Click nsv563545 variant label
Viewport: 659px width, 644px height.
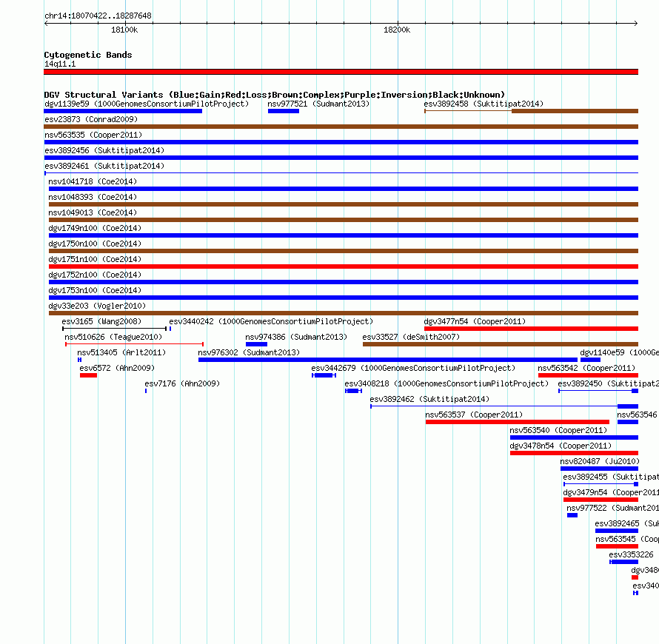626,539
